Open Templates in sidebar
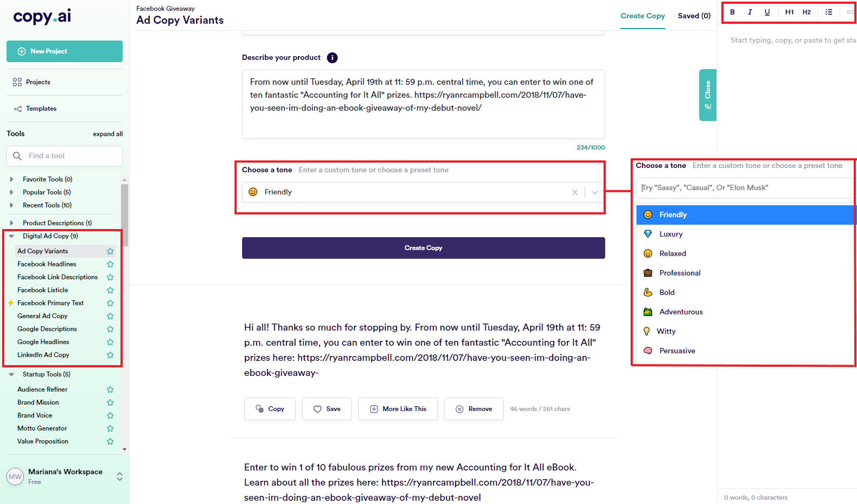Screen dimensions: 857x504 pos(41,109)
